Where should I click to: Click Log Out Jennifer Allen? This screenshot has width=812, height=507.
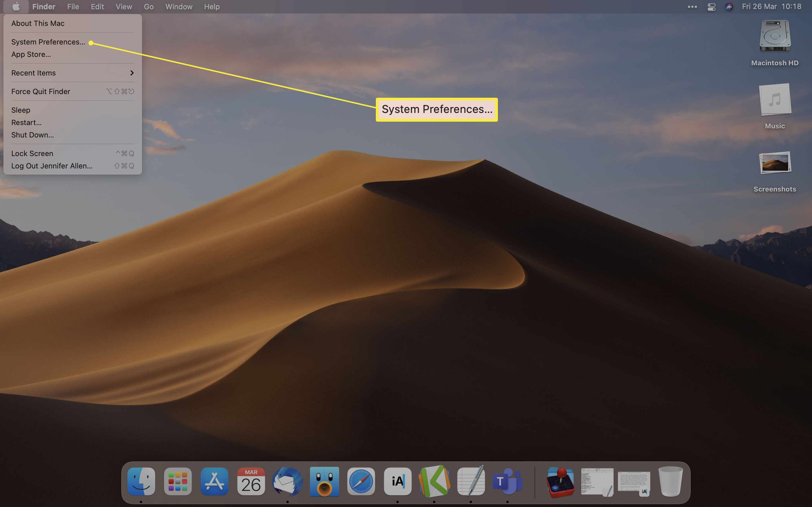click(x=51, y=166)
